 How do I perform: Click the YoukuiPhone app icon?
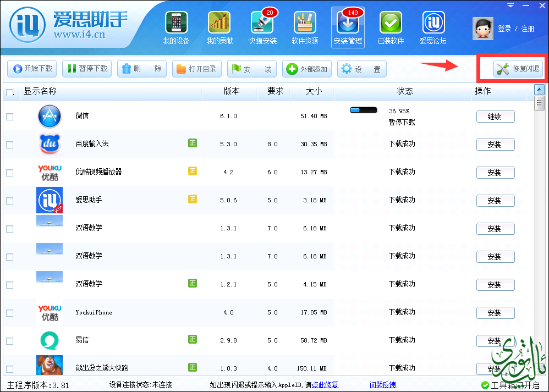pos(50,312)
